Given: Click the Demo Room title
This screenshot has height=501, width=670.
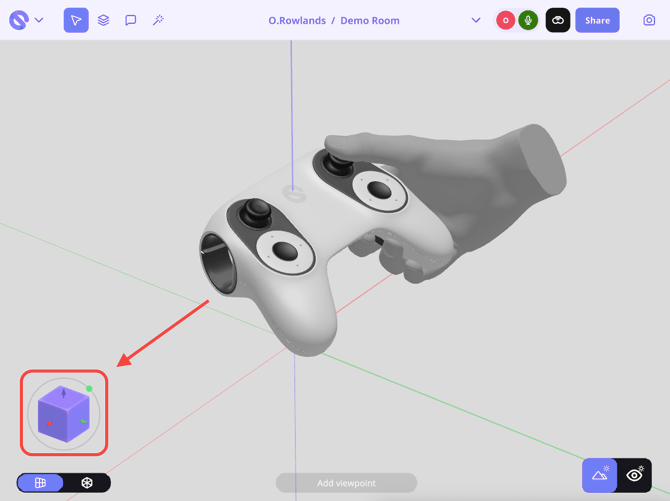Looking at the screenshot, I should pos(370,20).
